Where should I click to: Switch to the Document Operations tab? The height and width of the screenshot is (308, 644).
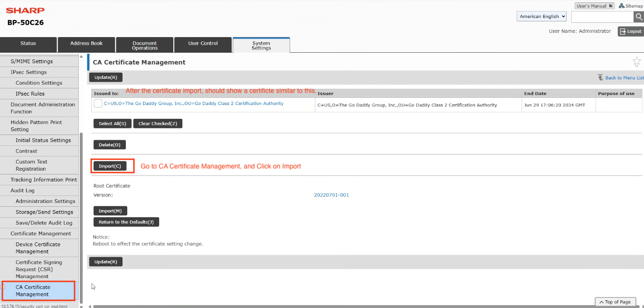click(145, 45)
